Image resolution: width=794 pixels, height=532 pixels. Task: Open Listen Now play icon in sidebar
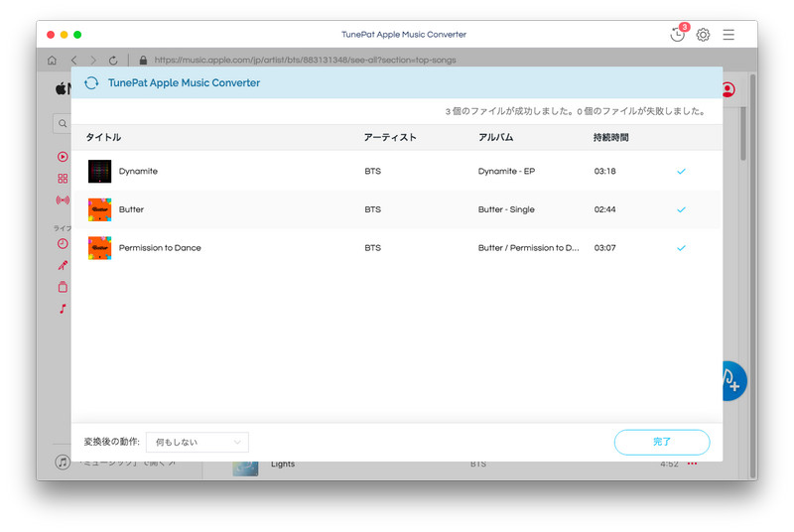click(63, 157)
